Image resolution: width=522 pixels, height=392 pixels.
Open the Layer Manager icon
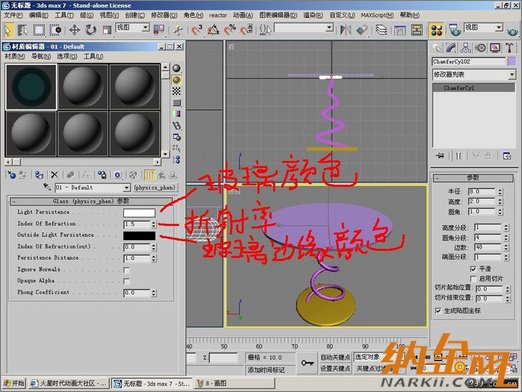point(381,30)
